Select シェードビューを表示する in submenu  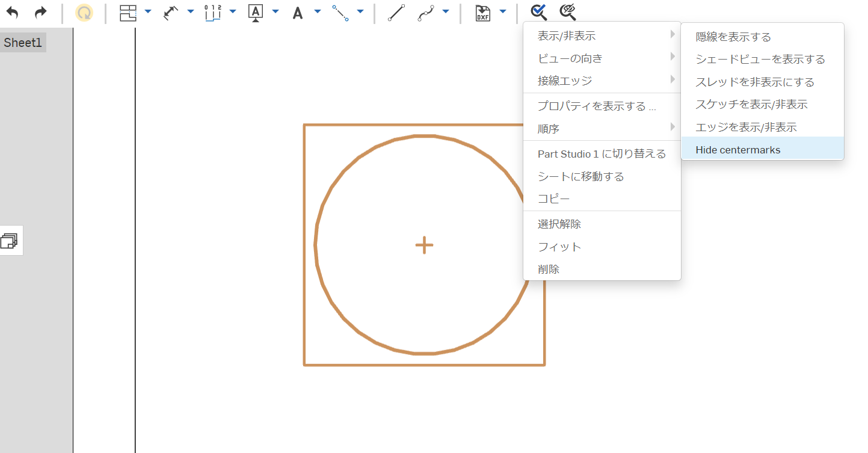762,60
